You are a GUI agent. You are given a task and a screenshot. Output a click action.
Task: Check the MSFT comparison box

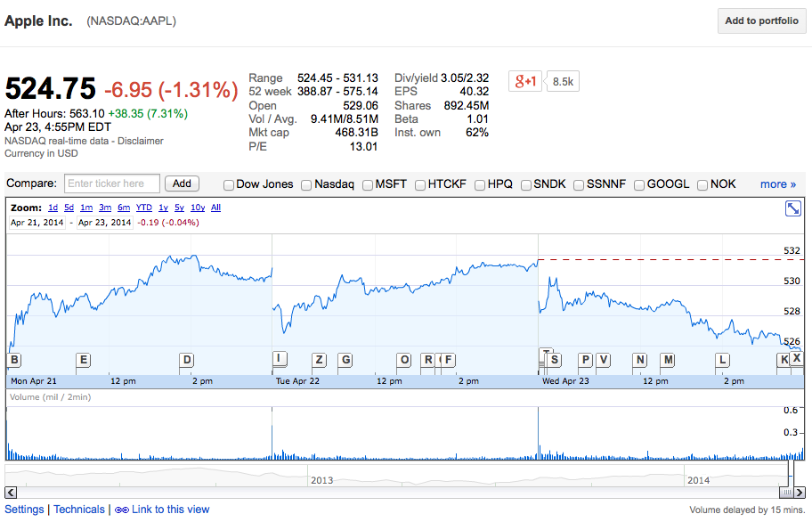click(368, 184)
